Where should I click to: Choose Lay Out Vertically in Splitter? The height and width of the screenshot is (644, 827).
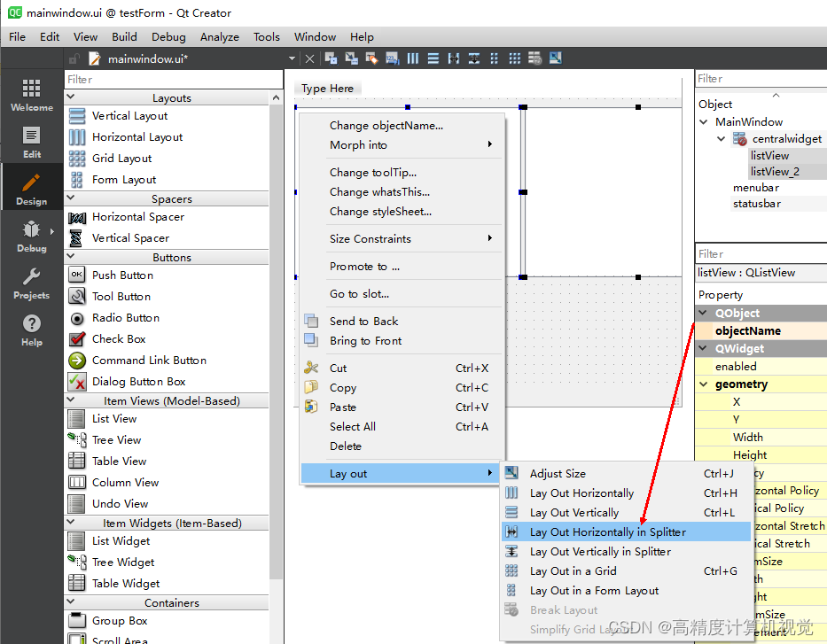click(x=626, y=552)
